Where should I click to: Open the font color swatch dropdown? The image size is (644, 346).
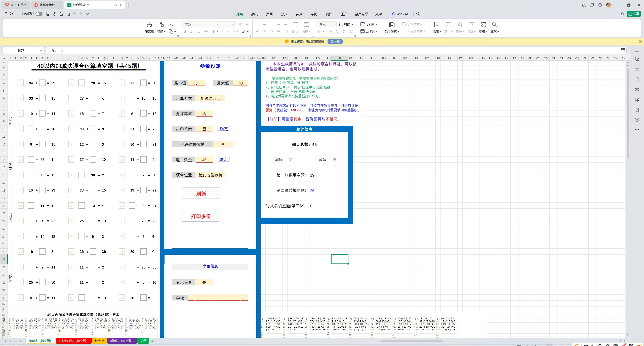point(238,31)
